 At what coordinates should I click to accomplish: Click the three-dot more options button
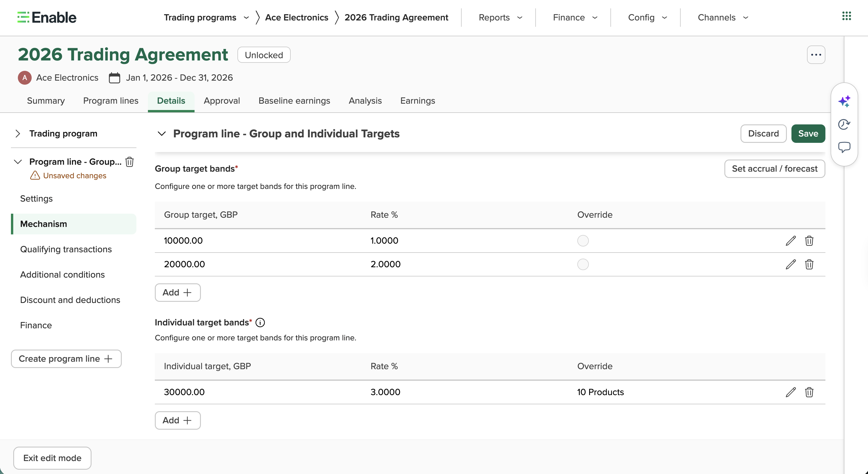[816, 55]
